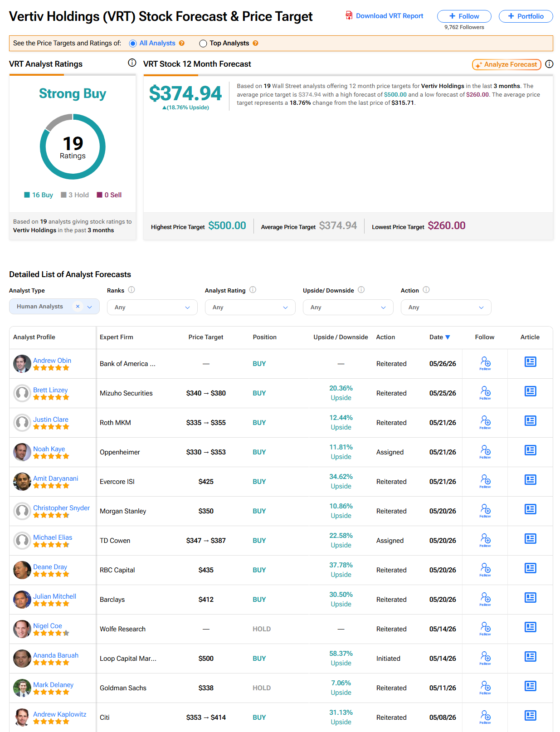This screenshot has width=560, height=732.
Task: Follow analyst Amit Daryanani icon
Action: pos(485,481)
